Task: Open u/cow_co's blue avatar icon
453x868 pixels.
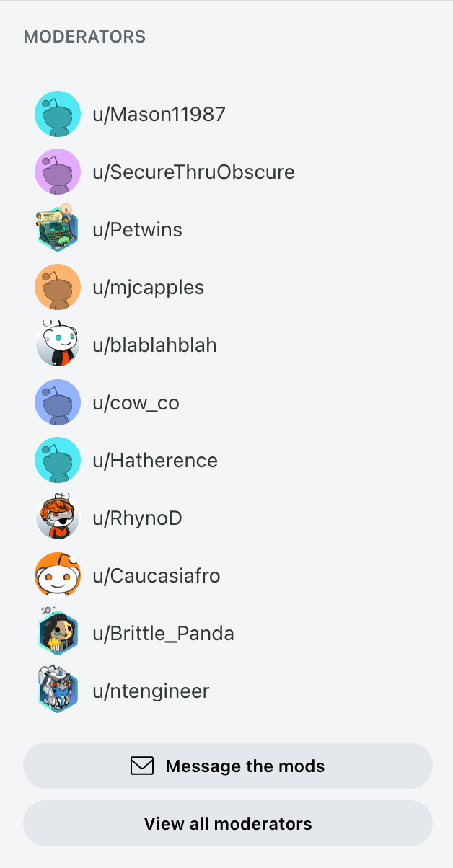Action: pos(58,402)
